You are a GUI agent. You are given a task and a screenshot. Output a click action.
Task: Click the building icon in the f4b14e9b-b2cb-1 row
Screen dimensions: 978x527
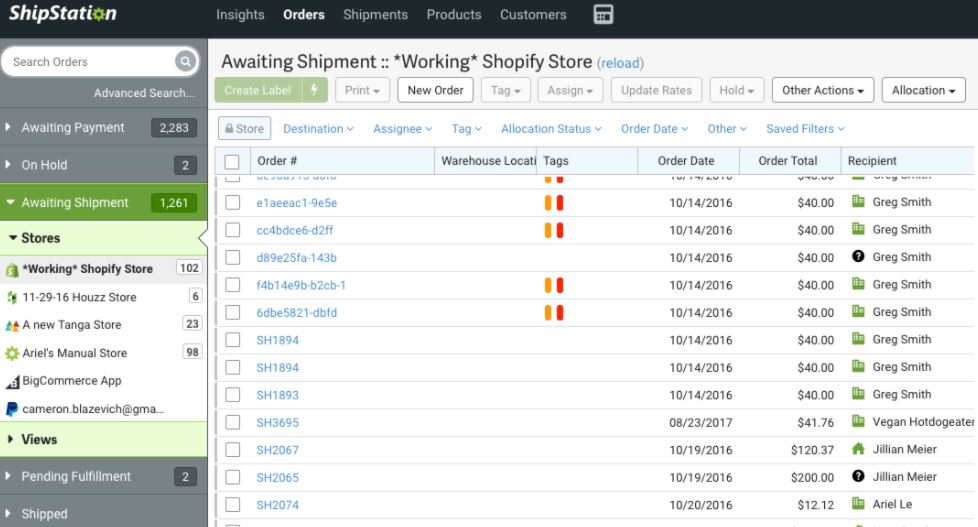[858, 284]
